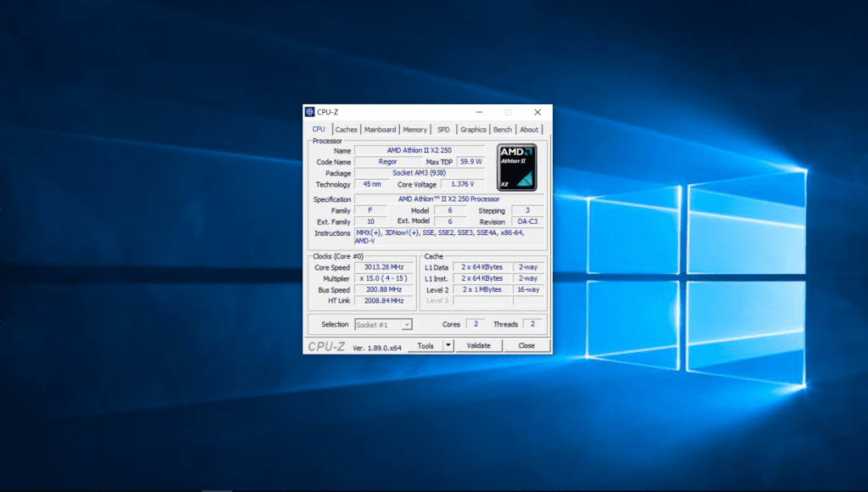Click the Close button at bottom
This screenshot has width=868, height=492.
(526, 345)
